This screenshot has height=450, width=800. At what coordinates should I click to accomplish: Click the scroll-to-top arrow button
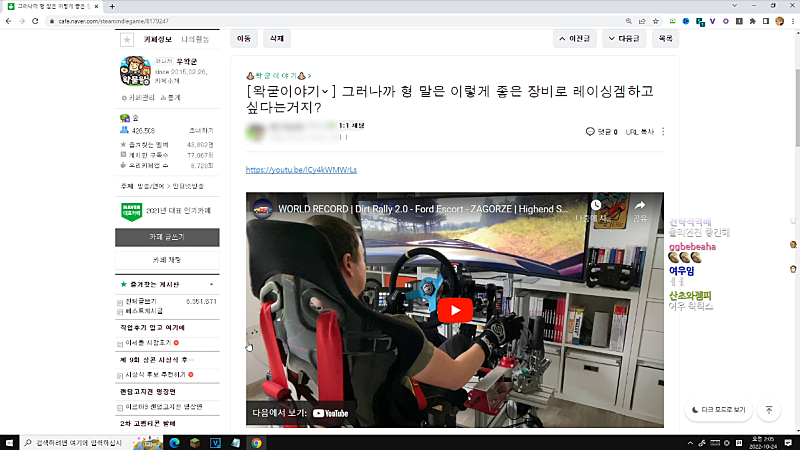point(769,410)
